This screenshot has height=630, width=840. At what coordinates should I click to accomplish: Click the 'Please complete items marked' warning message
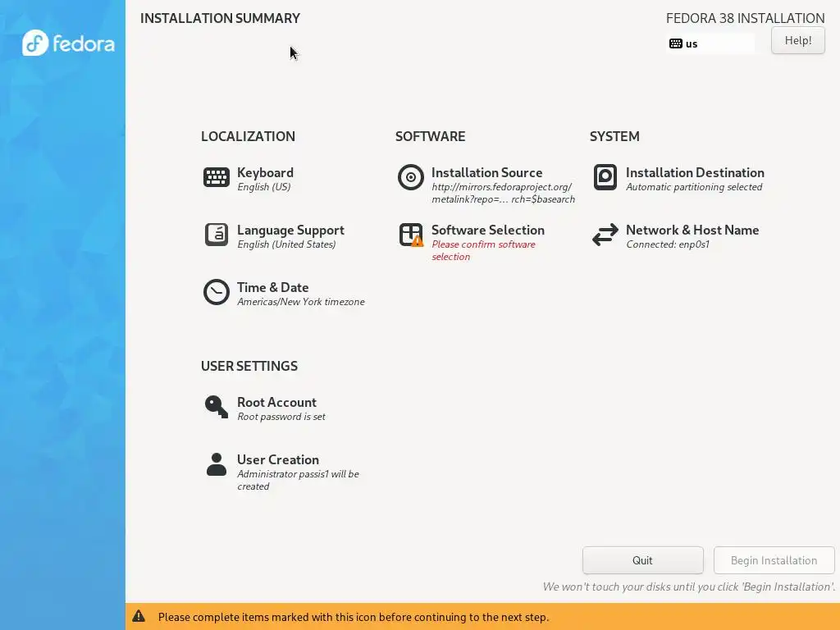pos(353,617)
